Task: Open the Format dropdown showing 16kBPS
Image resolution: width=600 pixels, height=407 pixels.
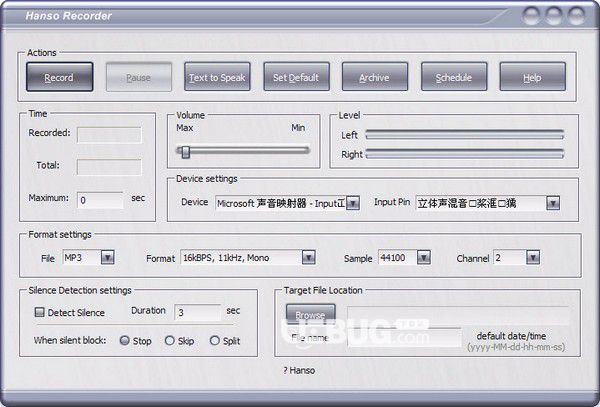Action: pyautogui.click(x=308, y=257)
